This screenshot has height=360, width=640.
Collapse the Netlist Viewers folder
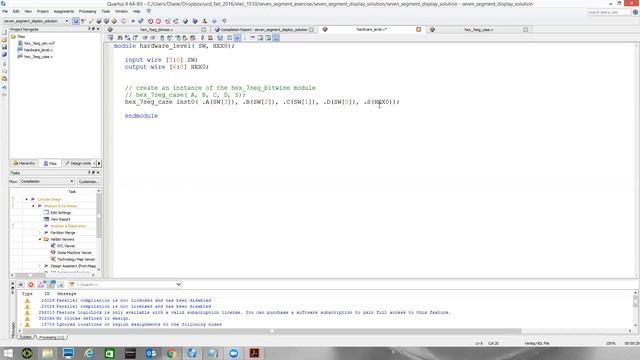[40, 239]
